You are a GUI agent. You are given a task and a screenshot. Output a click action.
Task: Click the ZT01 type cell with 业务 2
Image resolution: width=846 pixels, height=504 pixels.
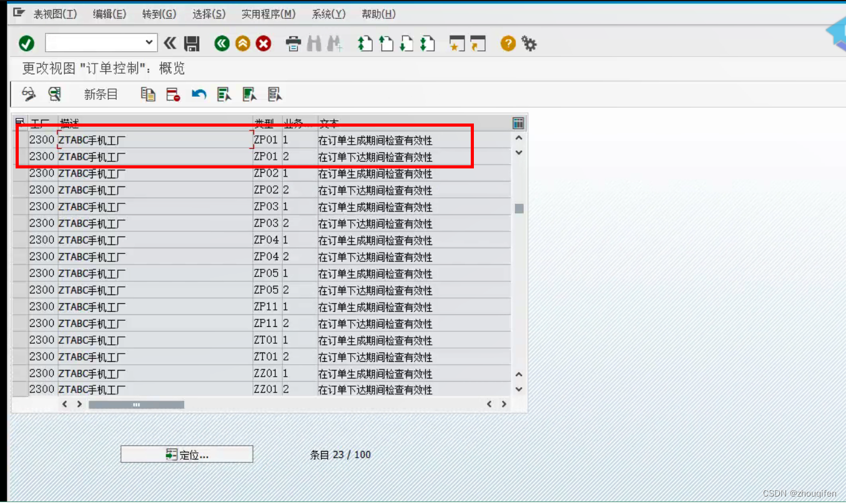click(x=267, y=357)
